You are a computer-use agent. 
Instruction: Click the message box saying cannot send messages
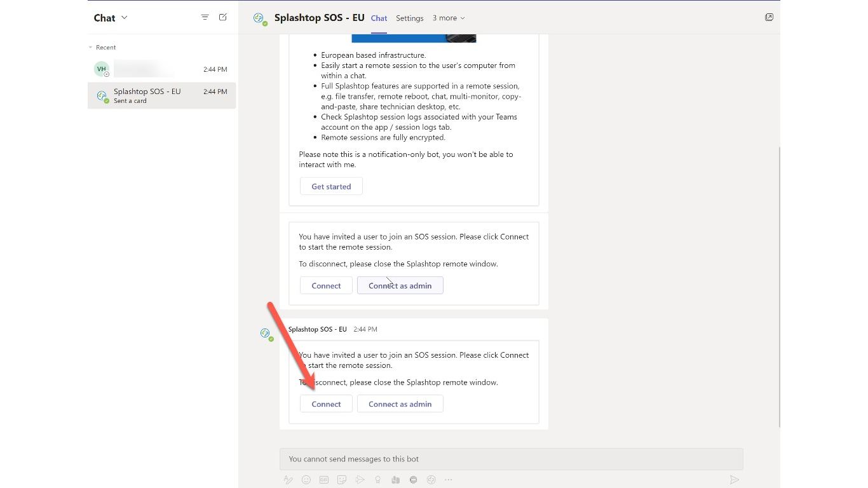(x=511, y=459)
